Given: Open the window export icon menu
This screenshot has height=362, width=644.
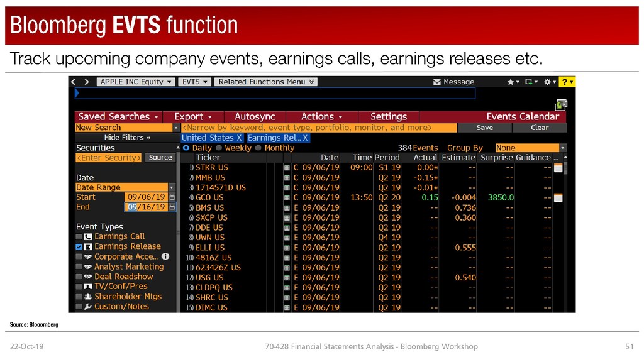Looking at the screenshot, I should pyautogui.click(x=531, y=82).
